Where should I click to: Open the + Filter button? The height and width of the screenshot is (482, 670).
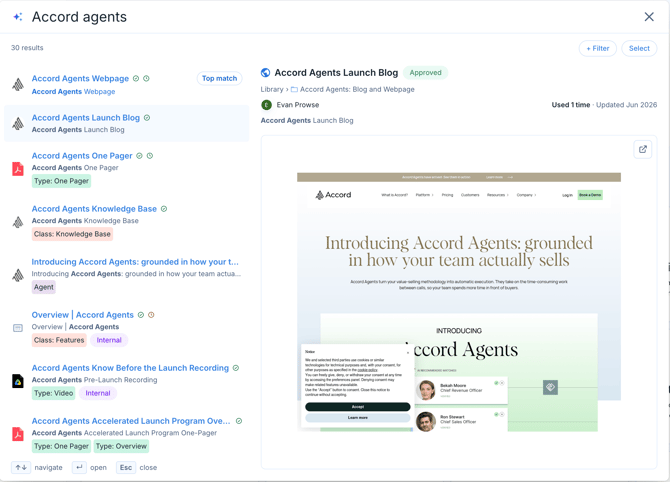click(597, 48)
